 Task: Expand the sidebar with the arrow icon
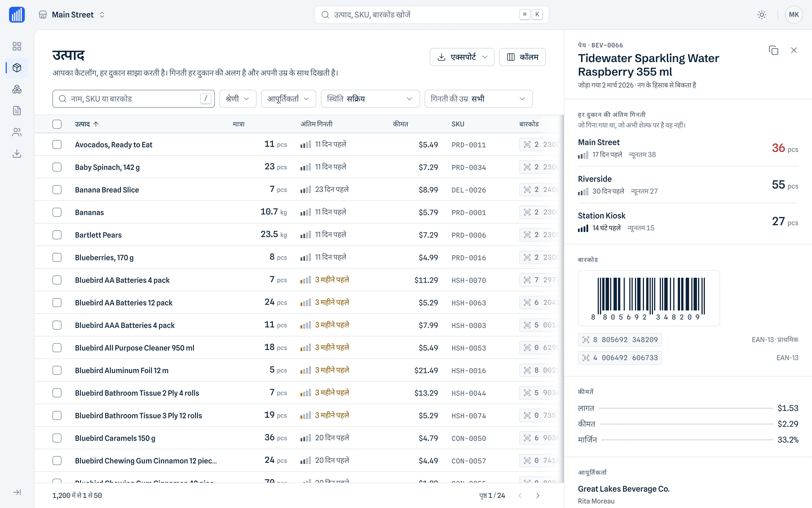[x=17, y=492]
